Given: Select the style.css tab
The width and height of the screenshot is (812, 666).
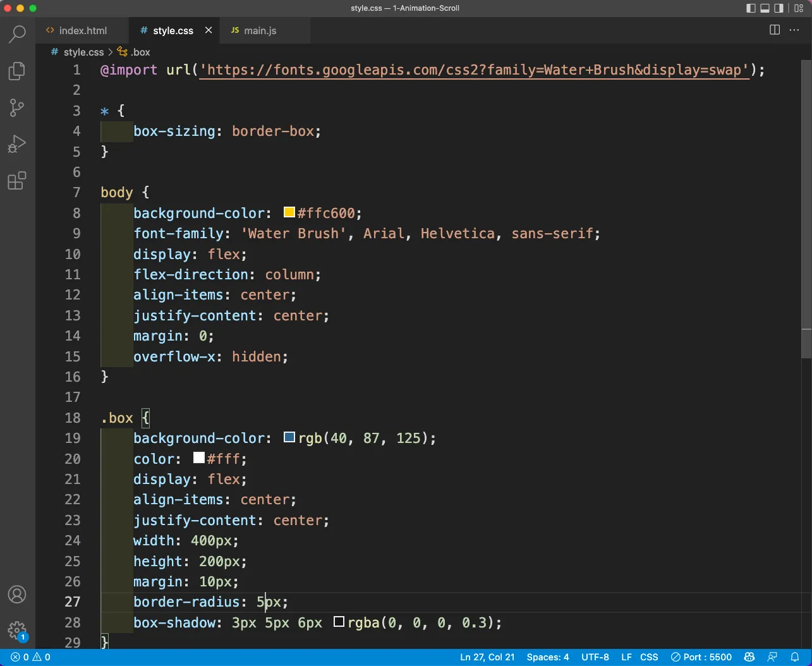Looking at the screenshot, I should point(173,30).
